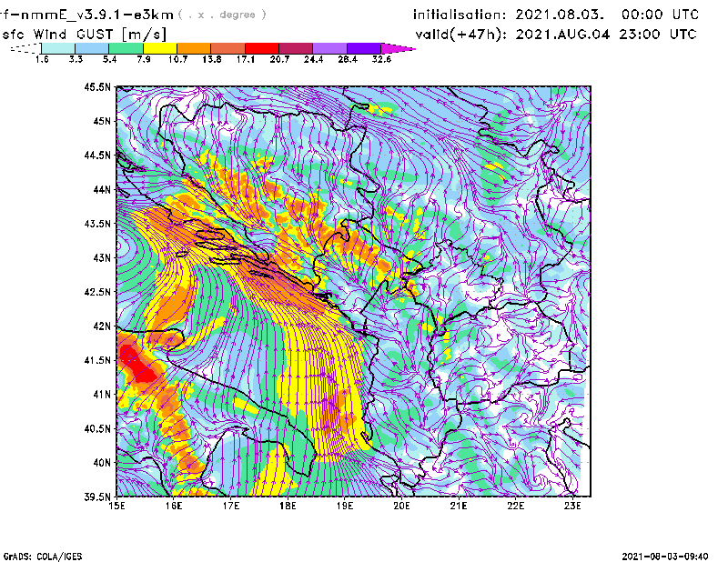Click the 22E longitude axis label

point(516,506)
